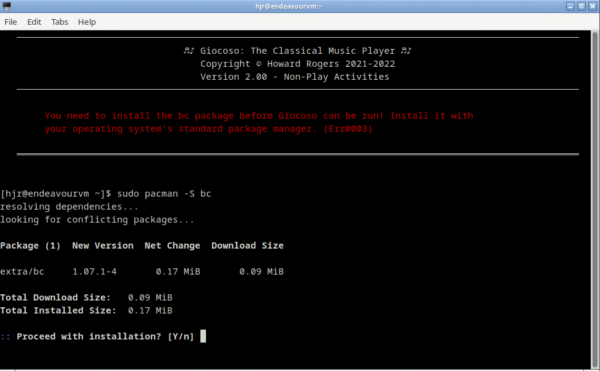Click the vertical scrollbar of the terminal
Viewport: 600px width, 371px height.
[595, 199]
